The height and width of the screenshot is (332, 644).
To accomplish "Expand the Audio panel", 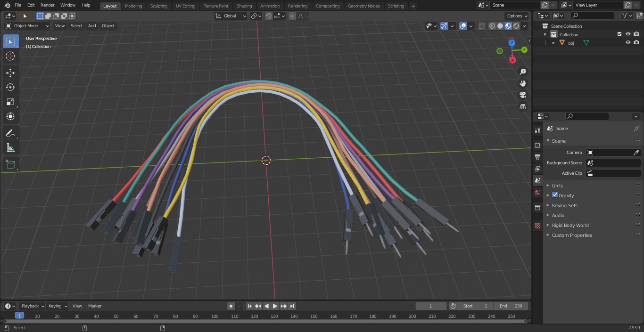I will tap(558, 215).
